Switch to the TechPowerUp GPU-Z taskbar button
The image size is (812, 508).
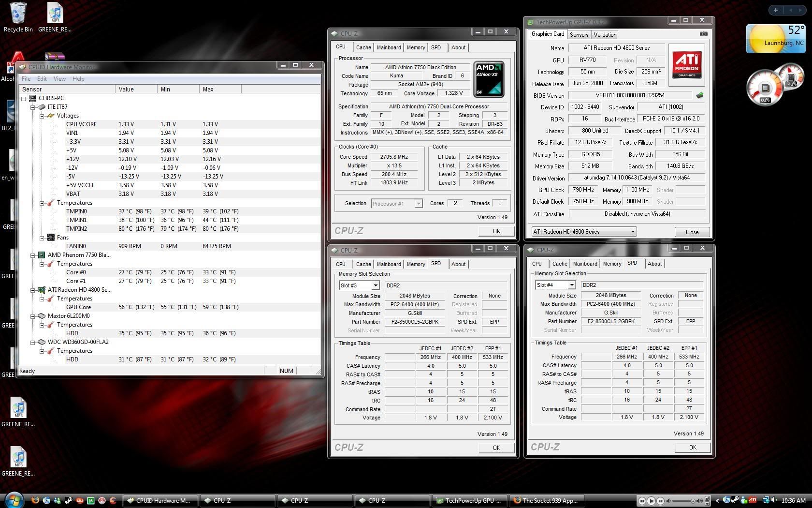(469, 501)
